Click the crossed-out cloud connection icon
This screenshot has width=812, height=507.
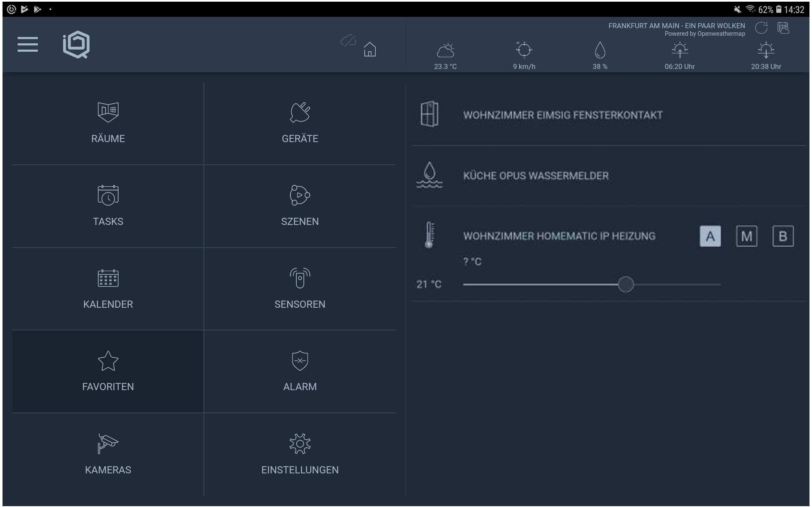(348, 41)
